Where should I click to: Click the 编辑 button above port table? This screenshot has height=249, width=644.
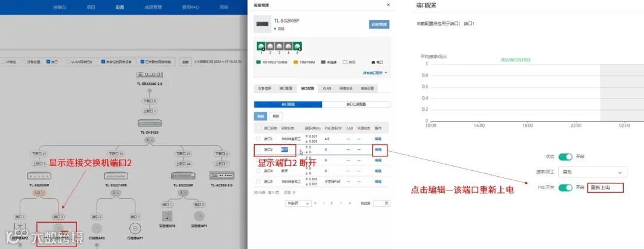click(261, 116)
